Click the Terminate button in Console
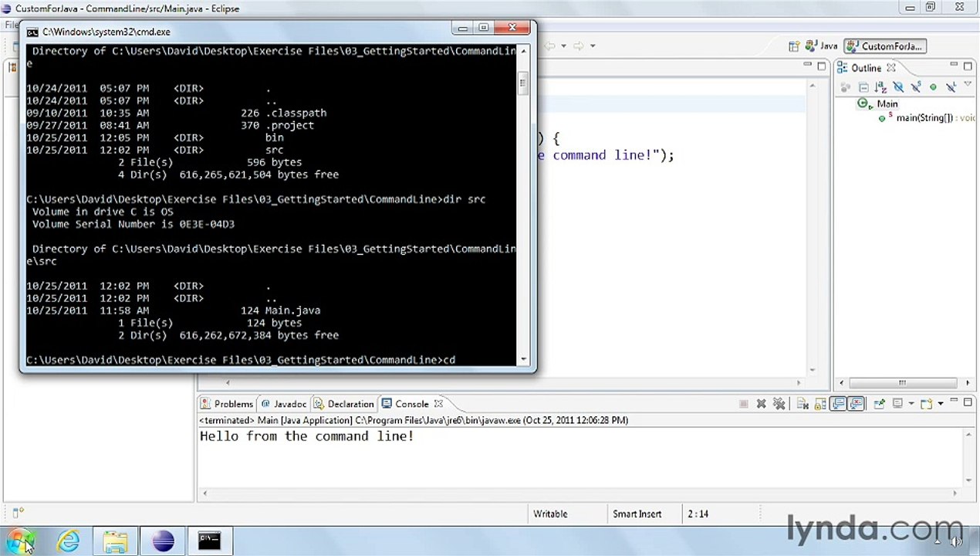The width and height of the screenshot is (980, 556). (744, 404)
